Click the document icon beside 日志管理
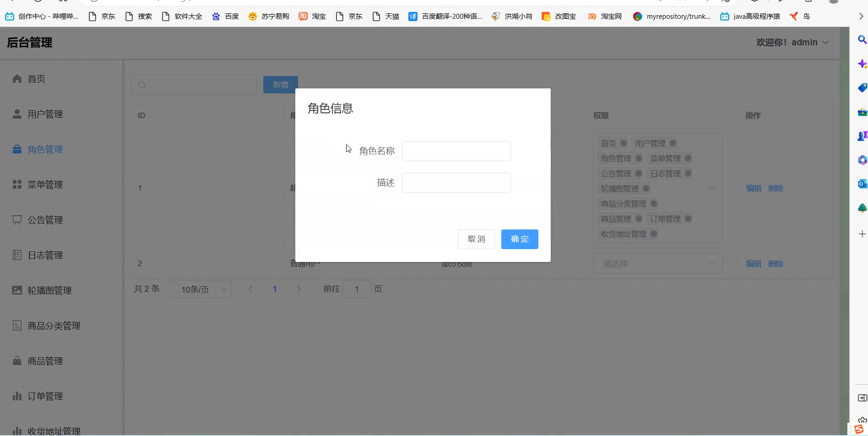 (x=17, y=255)
